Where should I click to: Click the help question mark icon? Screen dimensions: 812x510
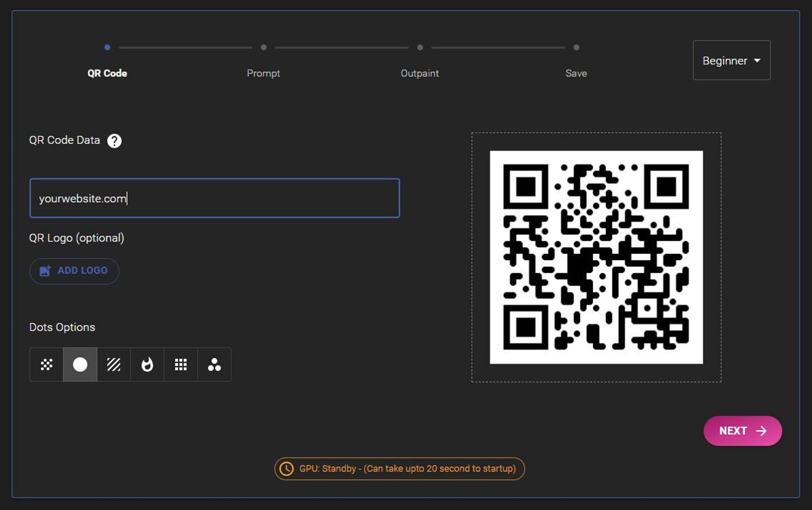click(x=115, y=140)
